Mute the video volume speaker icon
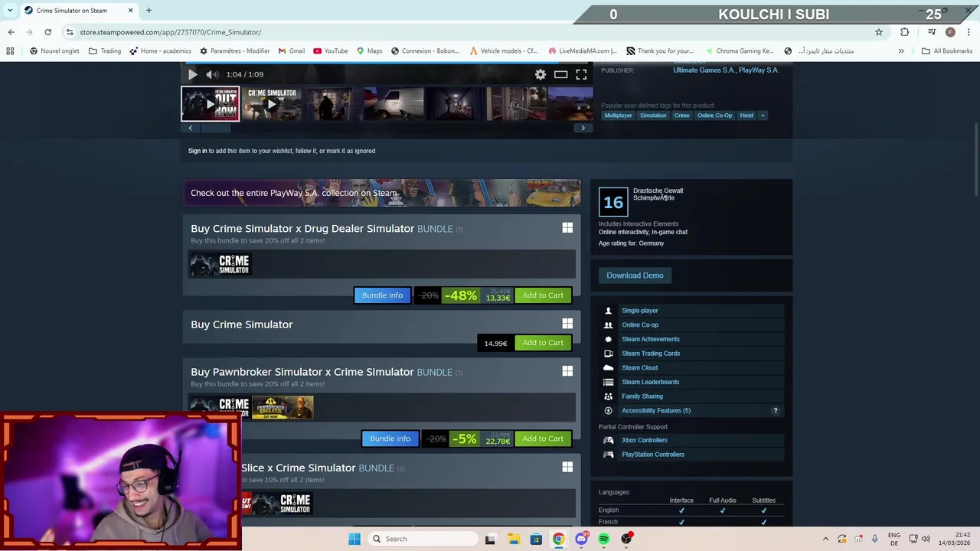Screen dimensions: 980x551 pyautogui.click(x=212, y=74)
